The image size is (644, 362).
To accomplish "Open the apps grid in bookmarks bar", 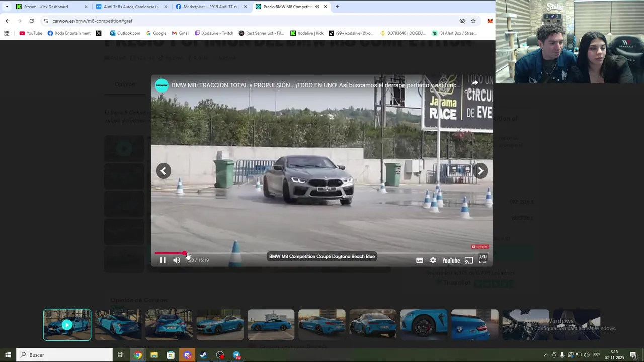I will (x=7, y=33).
